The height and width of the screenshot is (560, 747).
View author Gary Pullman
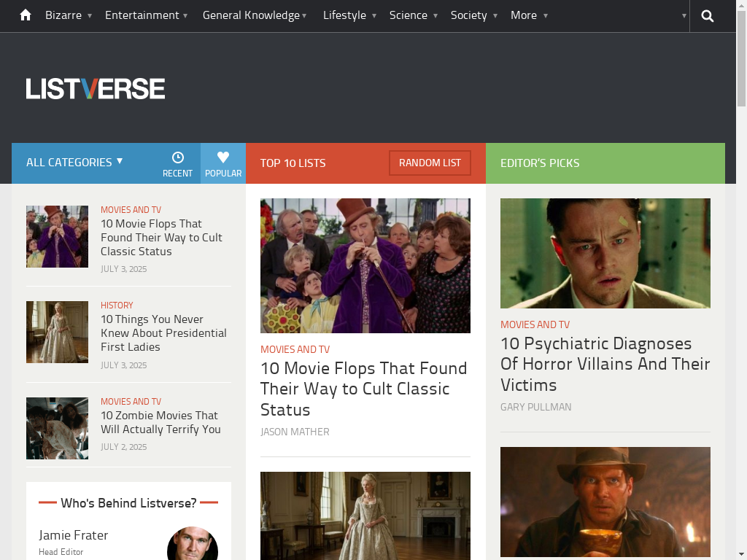pos(536,407)
